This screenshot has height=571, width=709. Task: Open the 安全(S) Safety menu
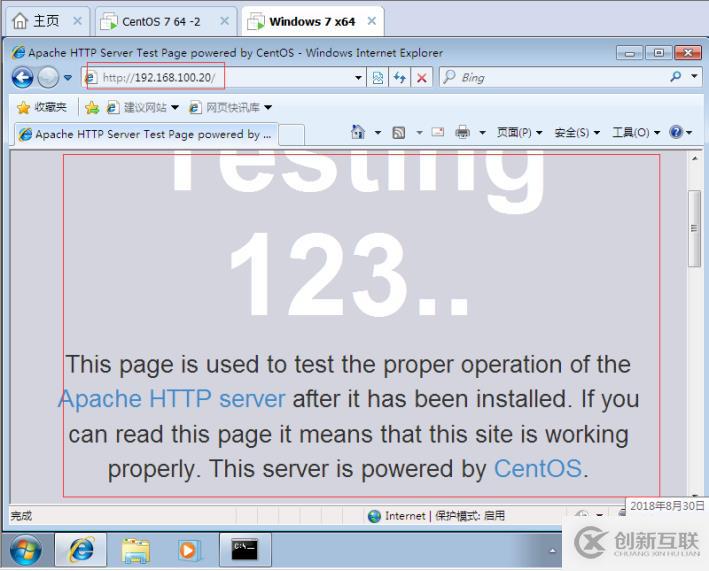tap(577, 132)
